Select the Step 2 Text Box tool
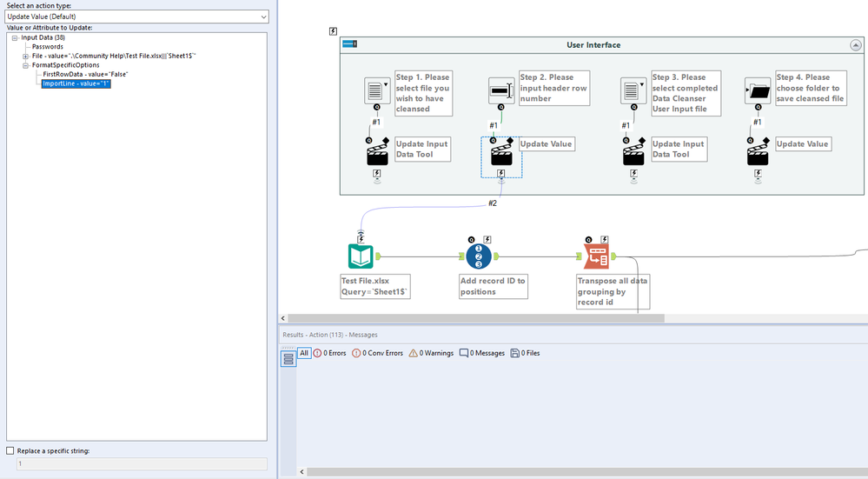868x479 pixels. [501, 90]
